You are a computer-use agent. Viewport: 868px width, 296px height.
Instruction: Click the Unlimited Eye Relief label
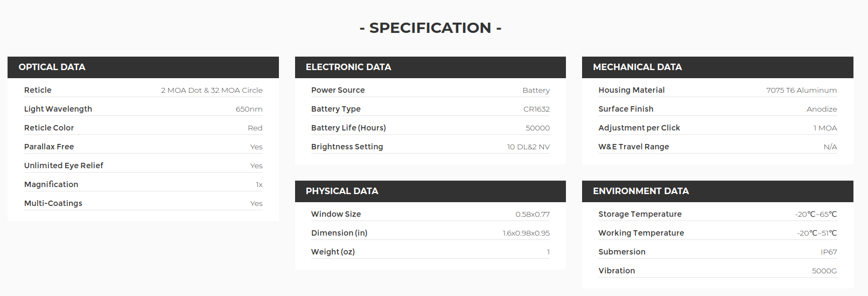[x=64, y=166]
